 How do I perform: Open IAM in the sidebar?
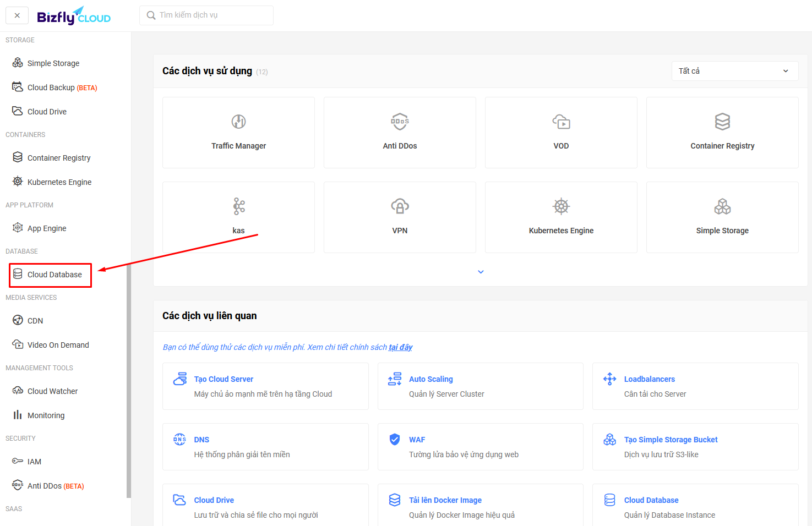(34, 462)
